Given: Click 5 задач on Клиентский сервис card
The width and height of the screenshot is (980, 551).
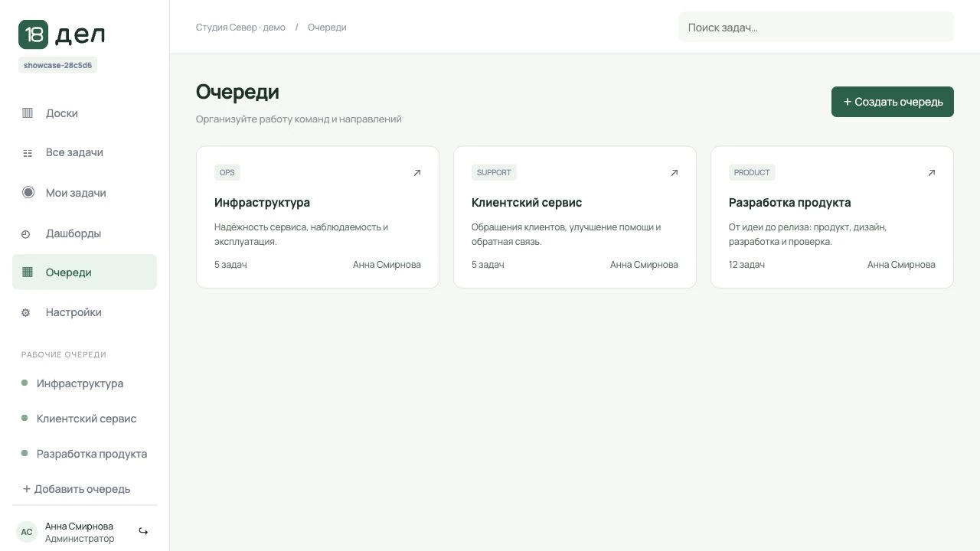Looking at the screenshot, I should tap(488, 265).
